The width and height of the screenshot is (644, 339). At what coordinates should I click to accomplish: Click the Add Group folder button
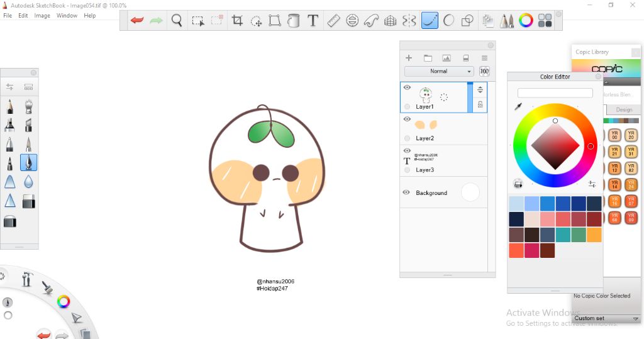click(428, 58)
